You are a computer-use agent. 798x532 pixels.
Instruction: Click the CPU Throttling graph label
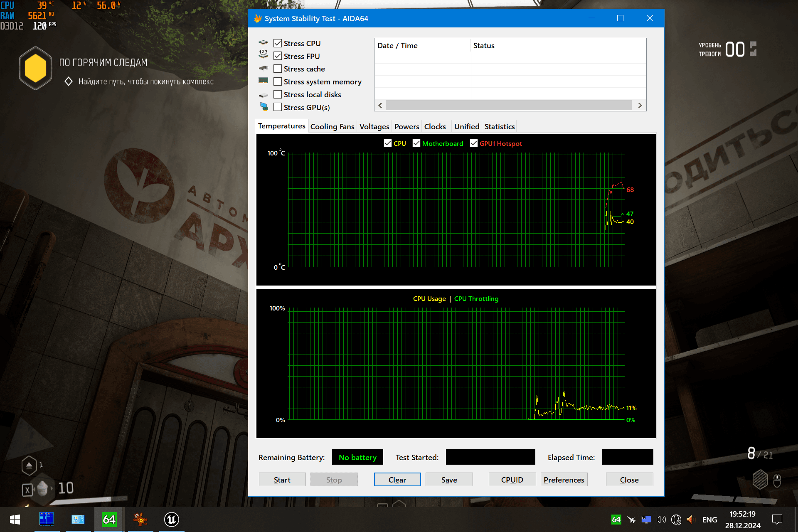point(476,299)
